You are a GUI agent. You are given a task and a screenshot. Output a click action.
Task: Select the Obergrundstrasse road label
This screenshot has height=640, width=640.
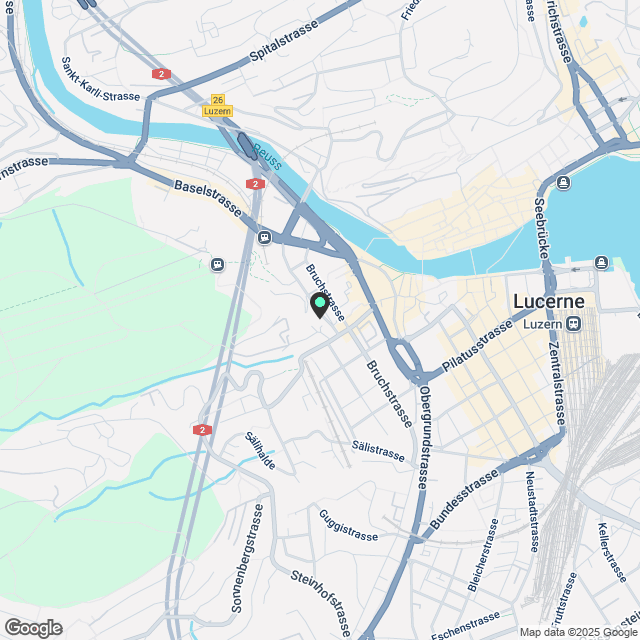pyautogui.click(x=424, y=437)
